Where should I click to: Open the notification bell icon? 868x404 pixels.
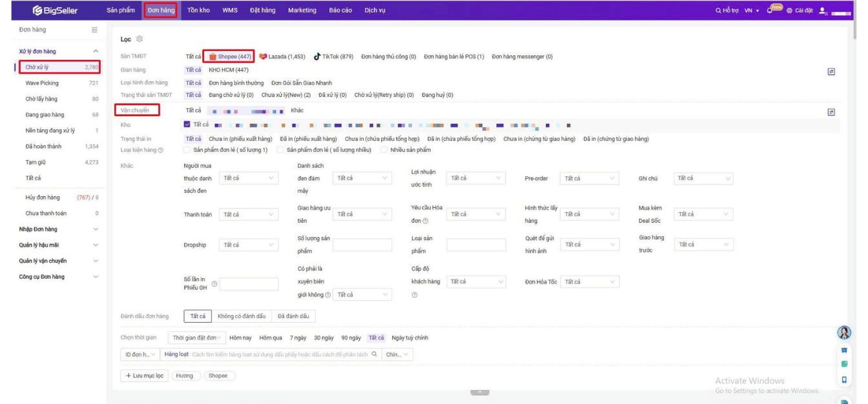(770, 10)
